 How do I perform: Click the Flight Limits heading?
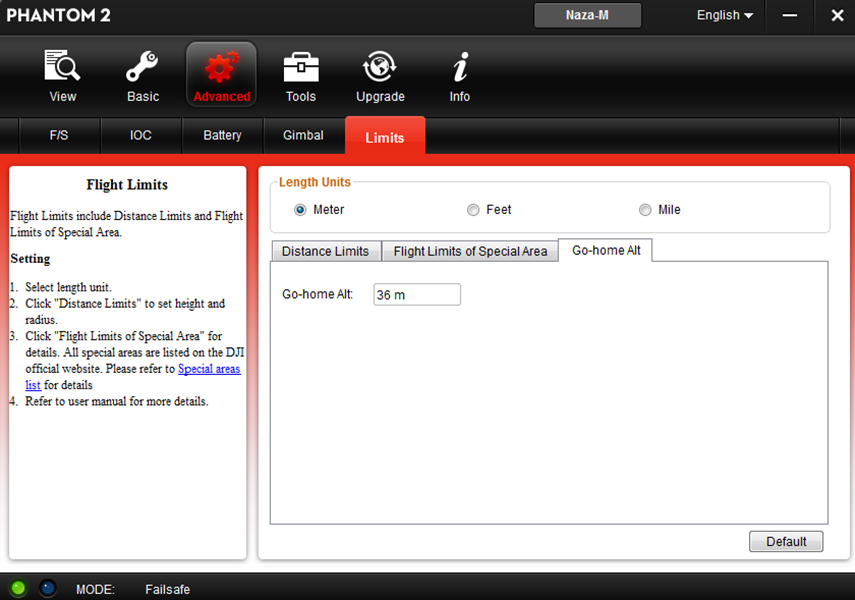(127, 185)
